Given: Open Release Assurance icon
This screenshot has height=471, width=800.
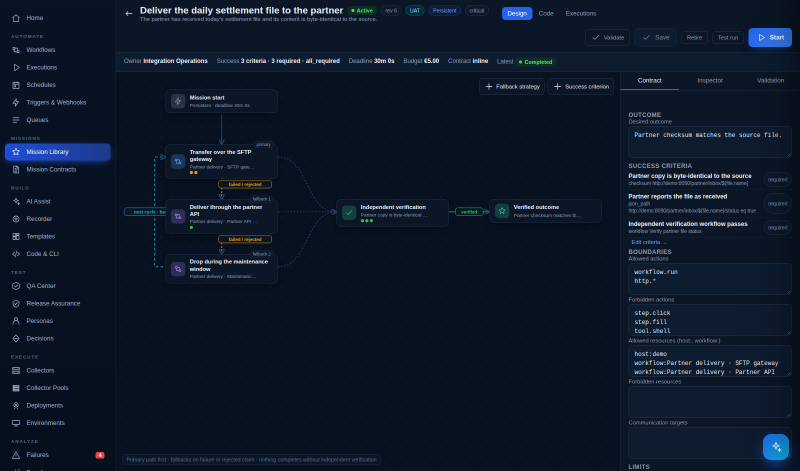Looking at the screenshot, I should coord(16,304).
